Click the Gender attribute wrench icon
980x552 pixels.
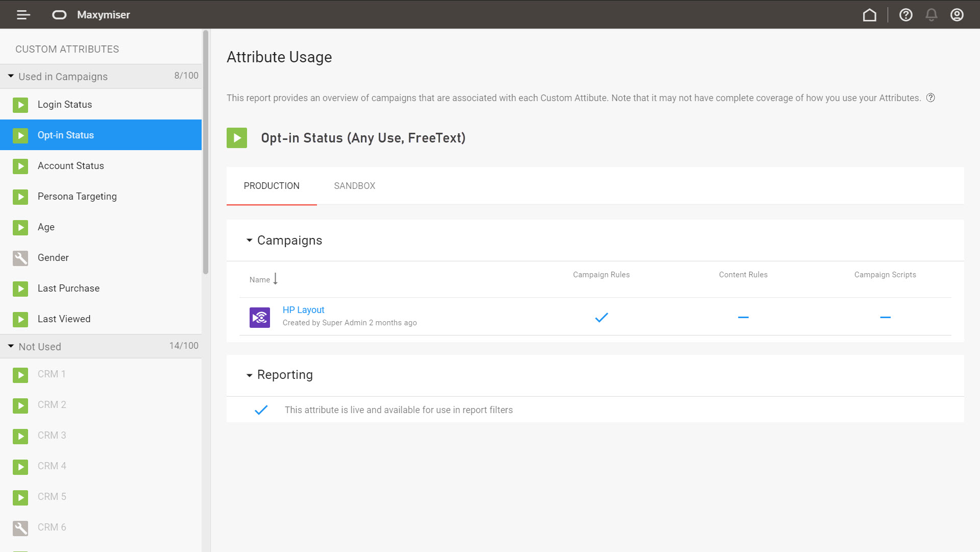coord(20,258)
